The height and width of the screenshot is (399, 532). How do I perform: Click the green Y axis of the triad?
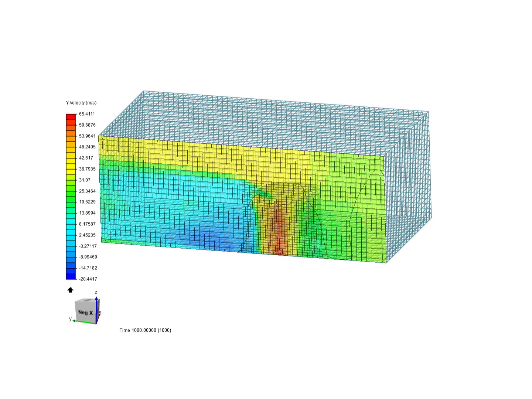click(x=85, y=322)
